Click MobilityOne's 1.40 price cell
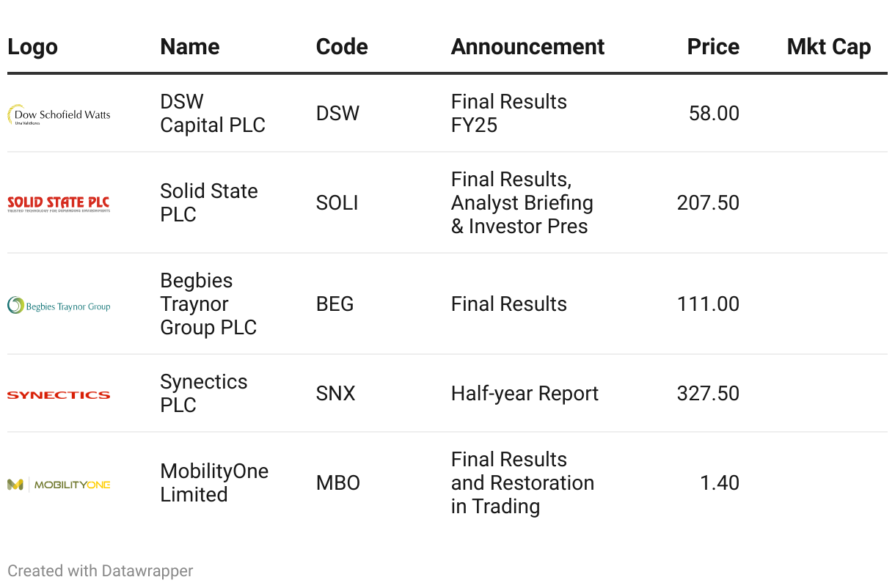The height and width of the screenshot is (588, 895). pyautogui.click(x=719, y=483)
